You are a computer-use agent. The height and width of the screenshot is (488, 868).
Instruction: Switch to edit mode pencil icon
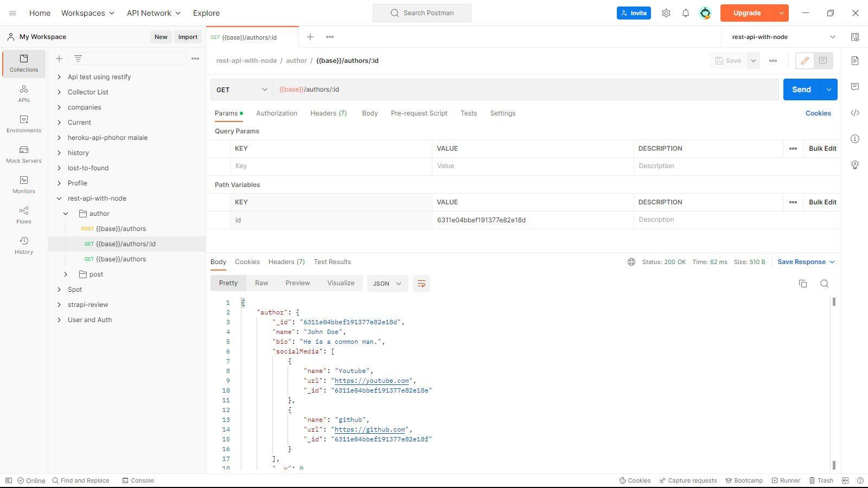(805, 61)
